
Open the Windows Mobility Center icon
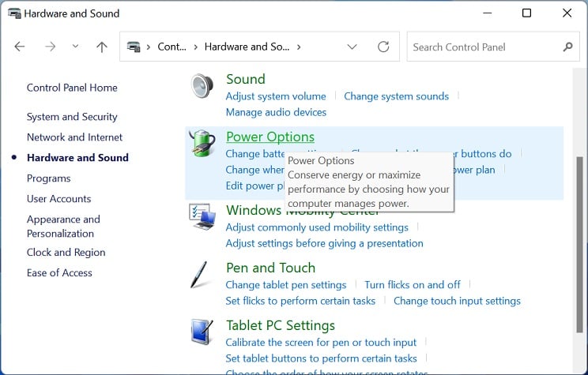[x=202, y=216]
